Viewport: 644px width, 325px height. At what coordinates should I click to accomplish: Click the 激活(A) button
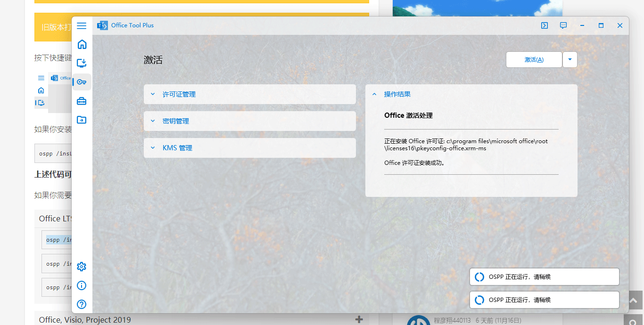[x=534, y=59]
